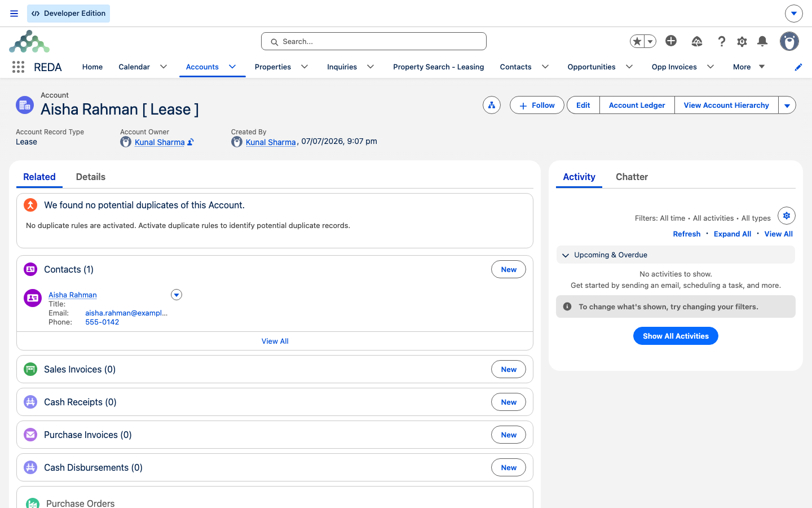The height and width of the screenshot is (508, 812).
Task: Open the More navigation dropdown
Action: [x=749, y=67]
